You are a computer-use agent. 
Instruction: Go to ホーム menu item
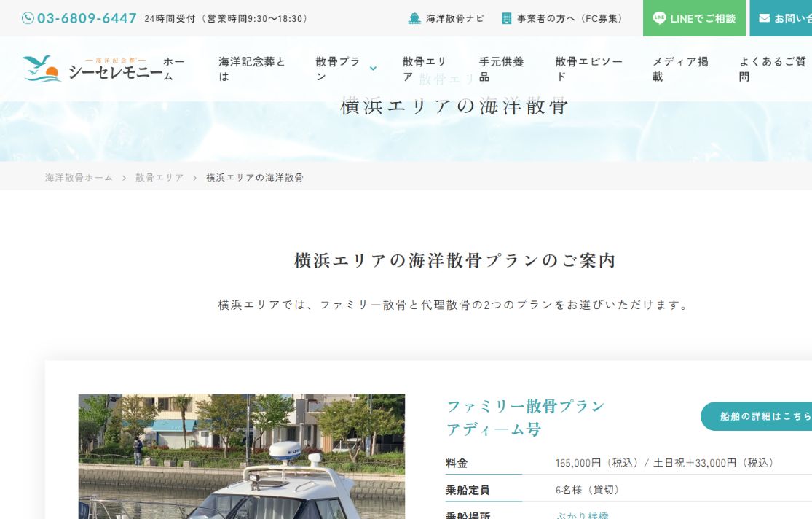[x=174, y=69]
